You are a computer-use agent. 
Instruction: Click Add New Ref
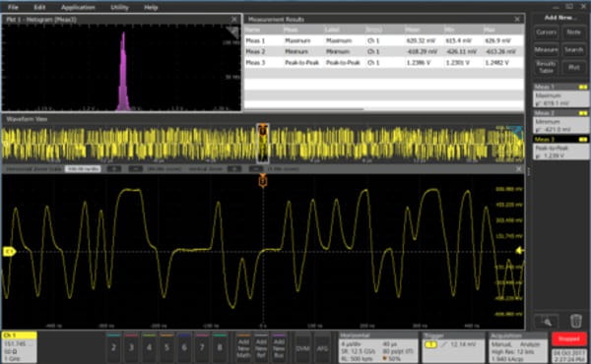click(261, 347)
